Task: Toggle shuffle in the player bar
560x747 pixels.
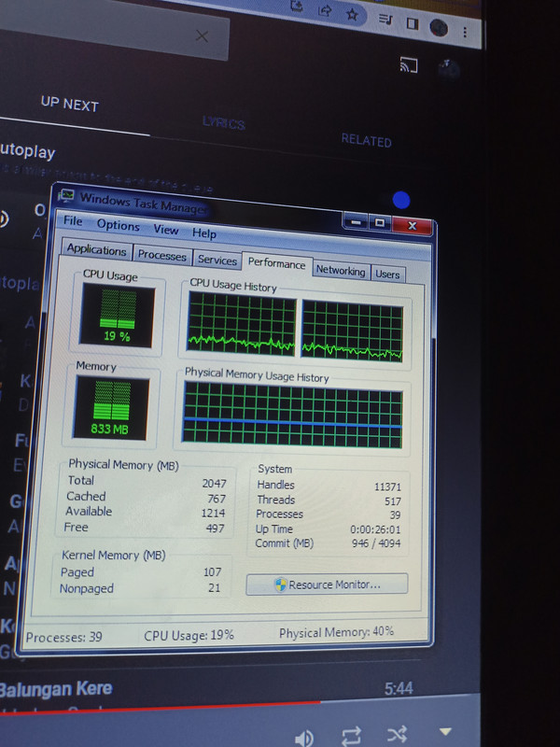Action: 398,734
